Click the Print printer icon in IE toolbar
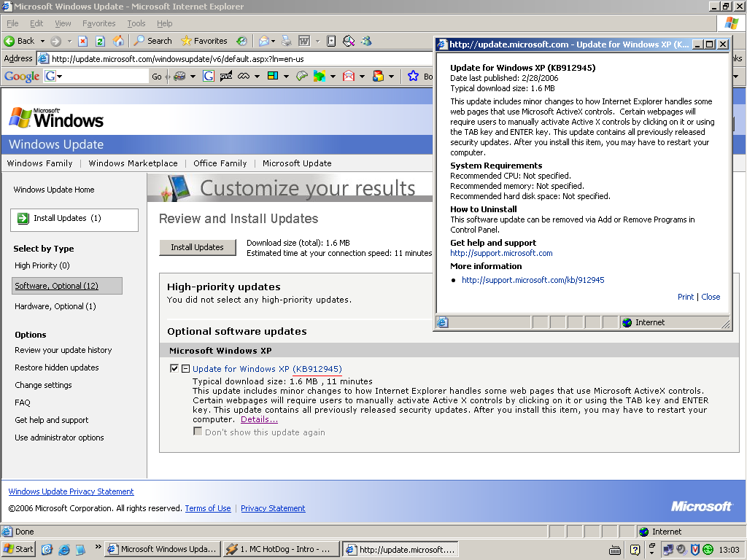This screenshot has width=747, height=560. (286, 41)
